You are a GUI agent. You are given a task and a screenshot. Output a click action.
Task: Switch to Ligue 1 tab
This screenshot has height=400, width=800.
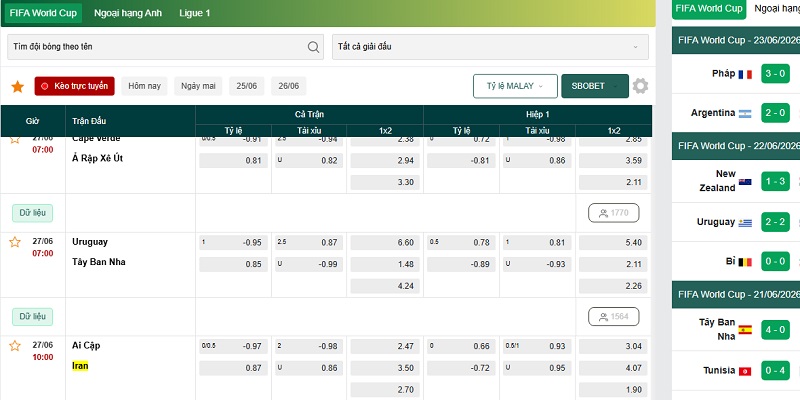click(194, 13)
